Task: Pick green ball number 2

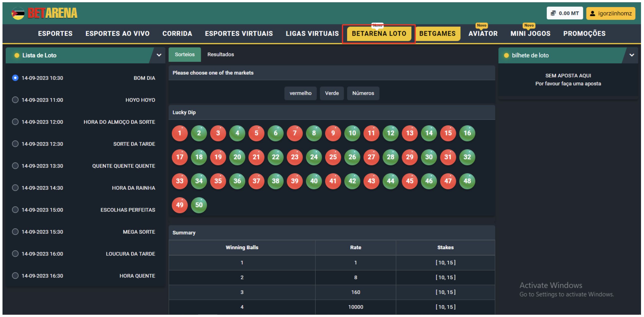Action: 199,133
